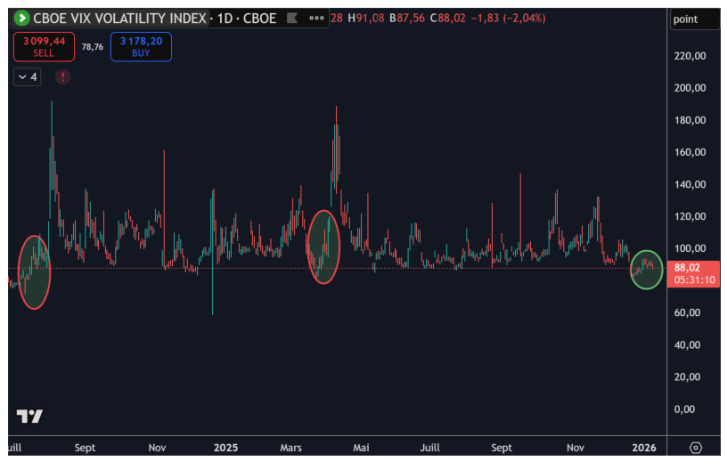Click the 60,00 price scale label
The height and width of the screenshot is (465, 727).
[687, 313]
